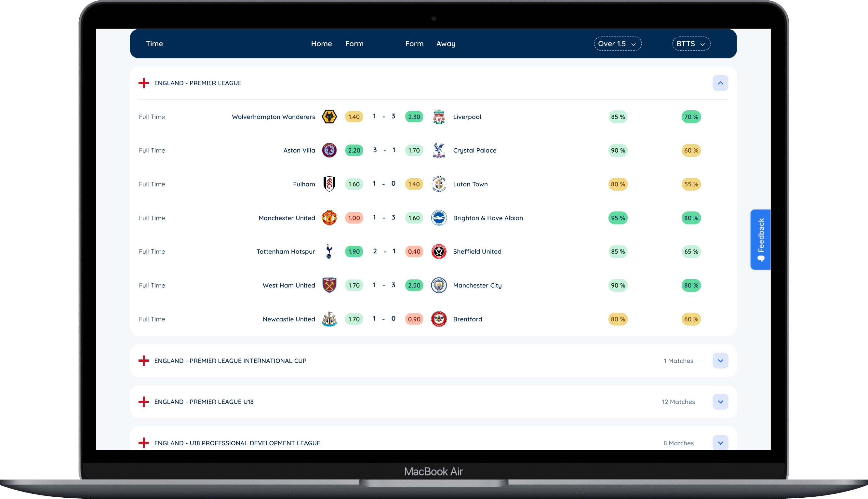Expand the Premier League International Cup section

pyautogui.click(x=720, y=360)
